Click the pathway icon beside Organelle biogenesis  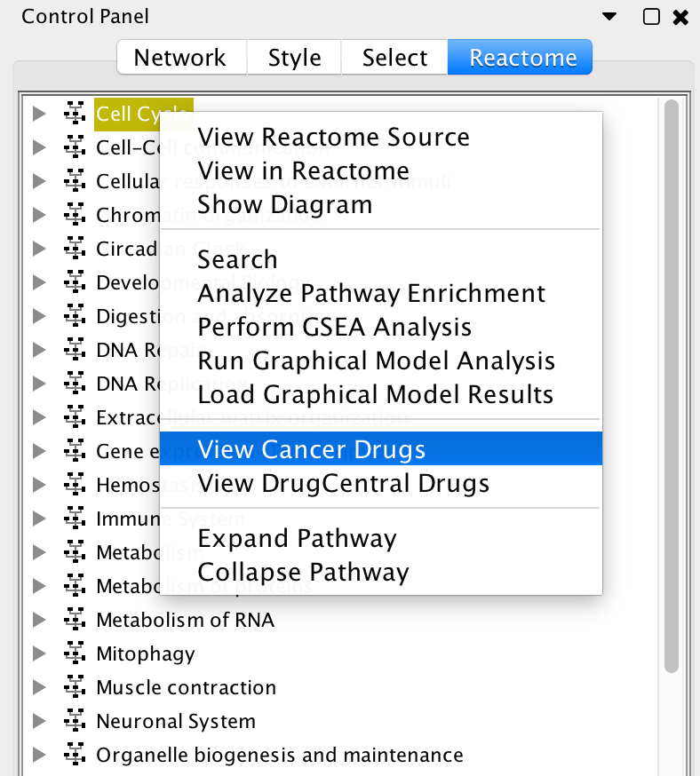pos(75,755)
